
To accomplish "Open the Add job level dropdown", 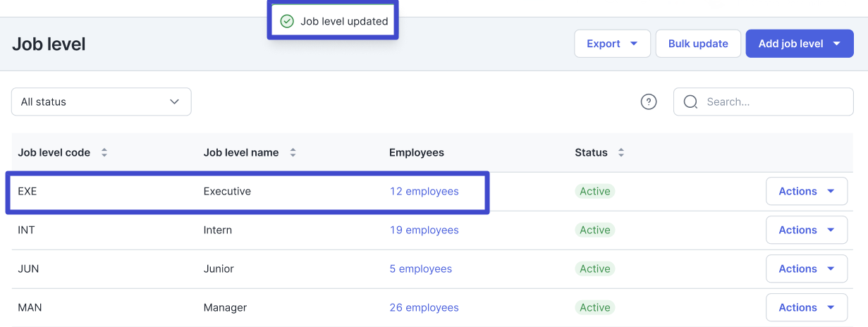I will pos(799,44).
